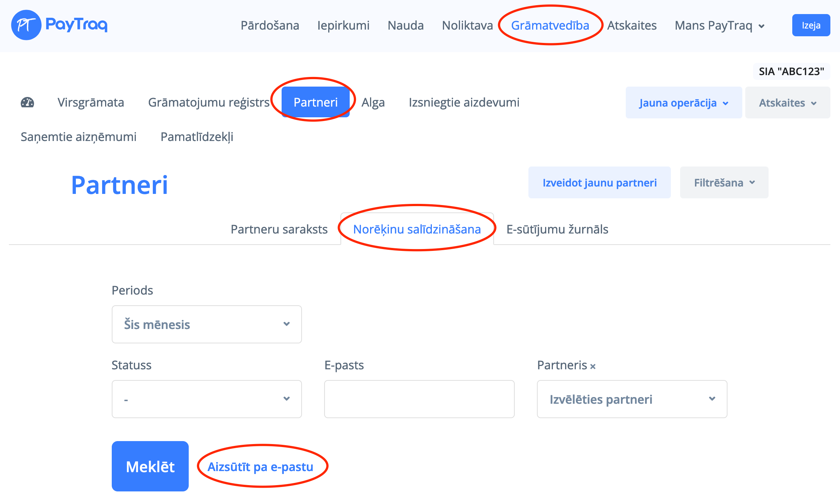Open the Filtrēšana dropdown

(724, 183)
